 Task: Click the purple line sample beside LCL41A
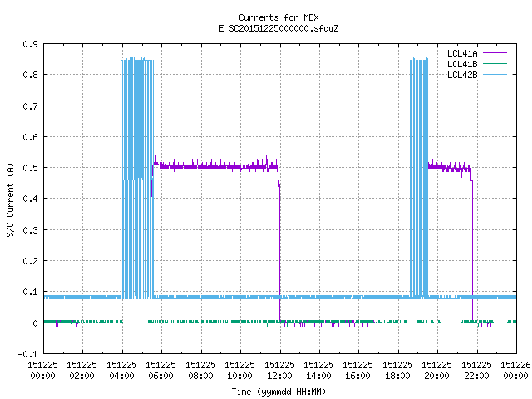[x=495, y=53]
